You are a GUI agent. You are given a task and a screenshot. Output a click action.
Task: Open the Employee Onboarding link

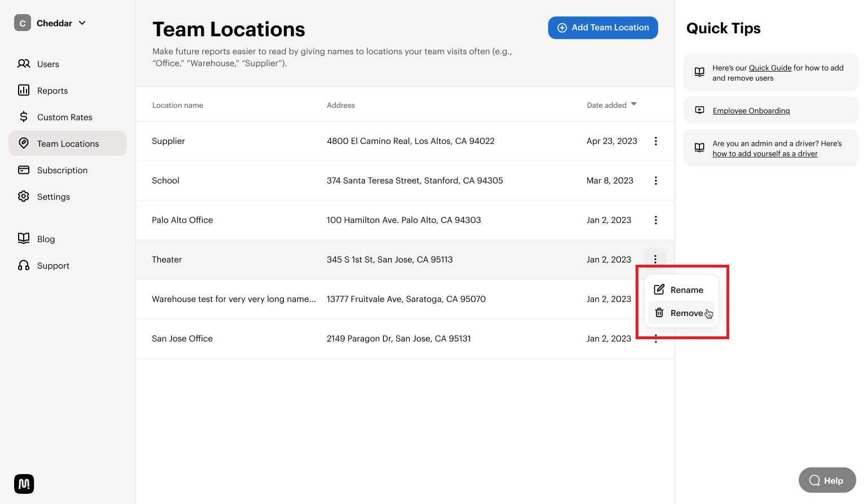coord(751,111)
